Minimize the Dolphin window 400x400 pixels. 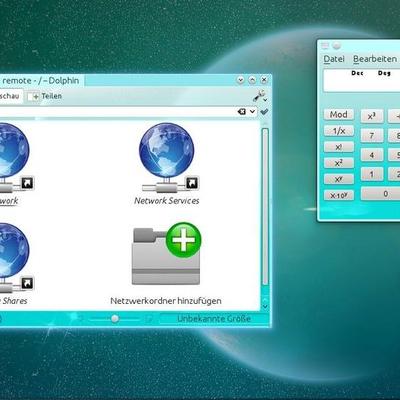click(241, 80)
